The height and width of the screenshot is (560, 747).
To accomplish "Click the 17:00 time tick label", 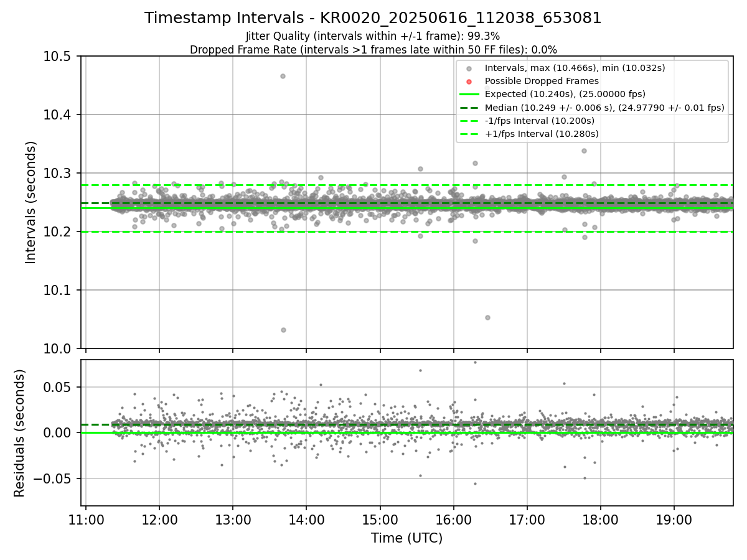I will pos(527,520).
